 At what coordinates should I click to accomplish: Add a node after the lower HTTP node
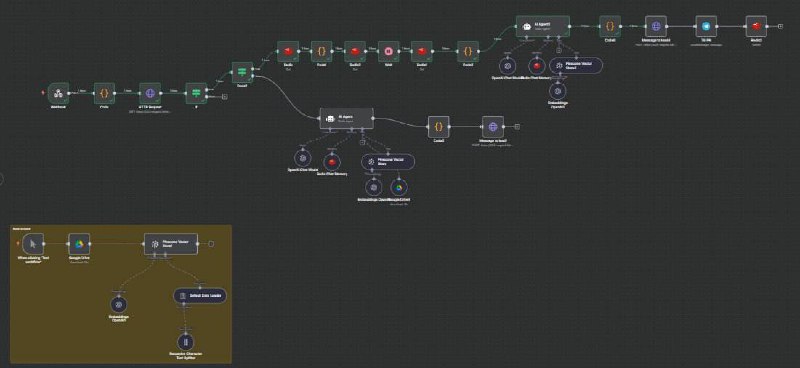point(517,127)
